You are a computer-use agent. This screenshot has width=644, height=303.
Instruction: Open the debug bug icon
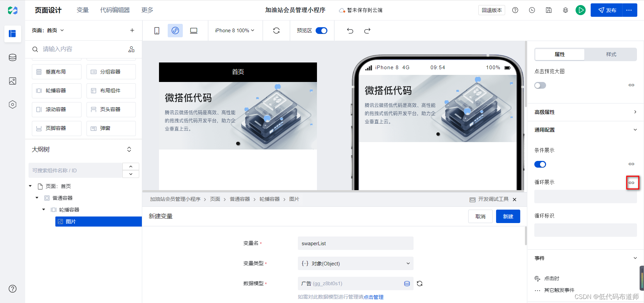pos(566,10)
